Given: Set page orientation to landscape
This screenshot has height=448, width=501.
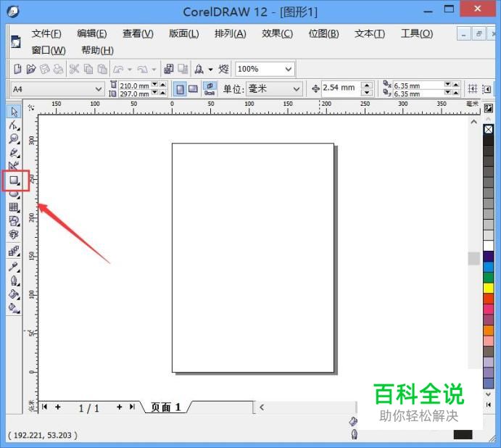Looking at the screenshot, I should [x=193, y=89].
